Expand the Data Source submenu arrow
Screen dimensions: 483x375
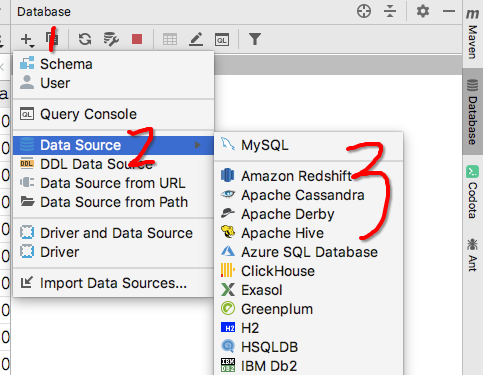pyautogui.click(x=198, y=145)
